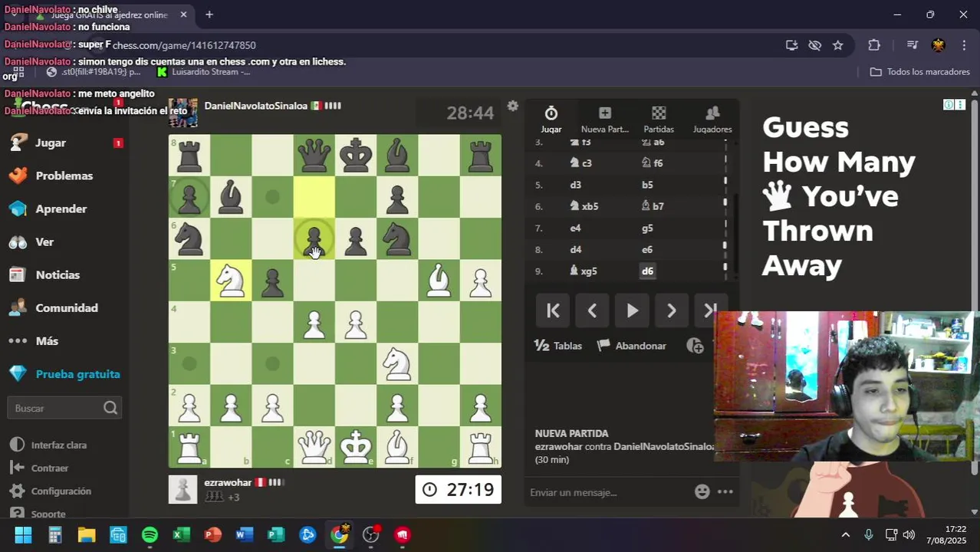Click the tracking protection eye icon
Viewport: 980px width, 552px height.
[x=815, y=45]
